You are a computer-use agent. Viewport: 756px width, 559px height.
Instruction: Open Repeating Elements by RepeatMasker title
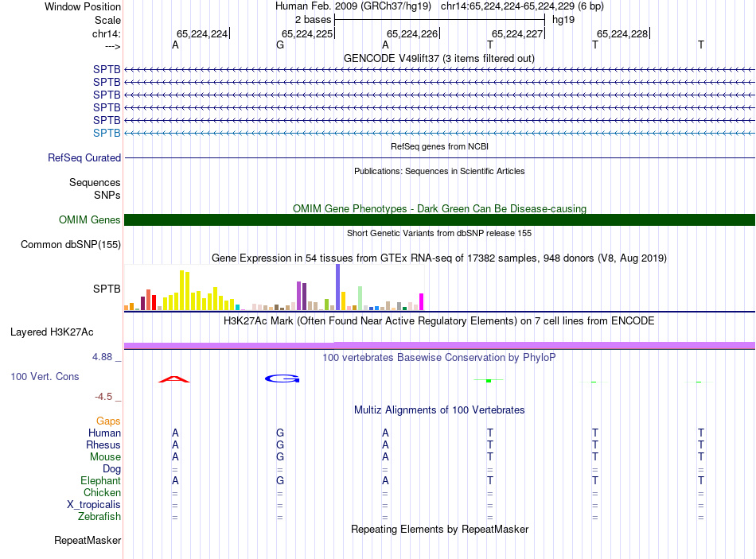[439, 529]
